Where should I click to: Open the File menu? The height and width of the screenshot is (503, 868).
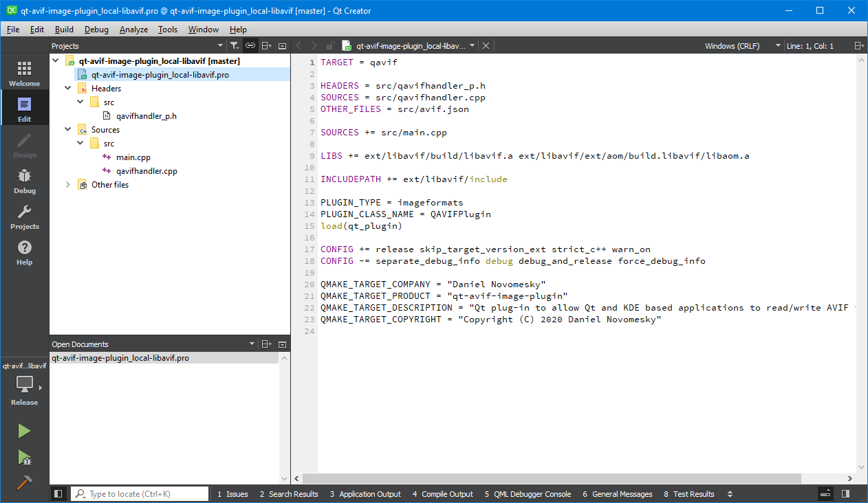(x=13, y=30)
